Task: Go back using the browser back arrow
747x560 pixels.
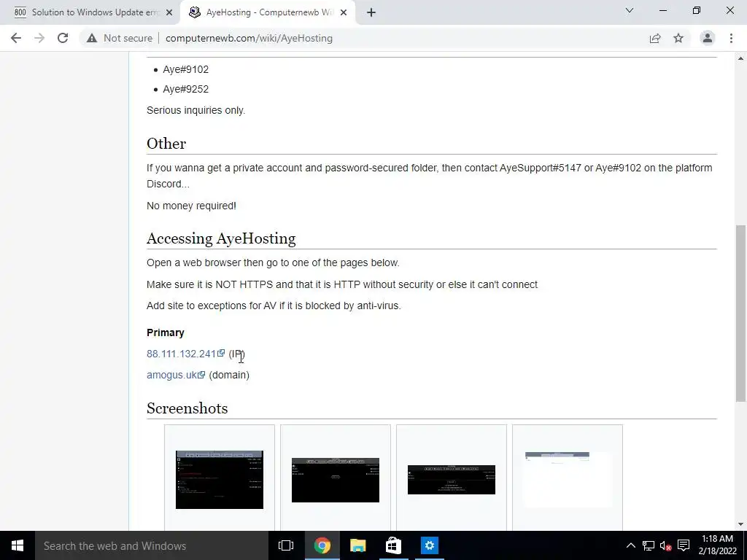Action: (x=16, y=38)
